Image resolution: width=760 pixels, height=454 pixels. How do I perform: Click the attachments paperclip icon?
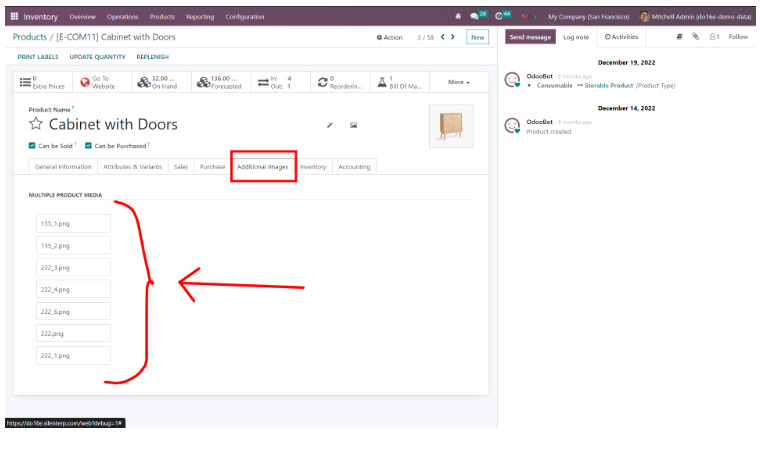pos(696,37)
